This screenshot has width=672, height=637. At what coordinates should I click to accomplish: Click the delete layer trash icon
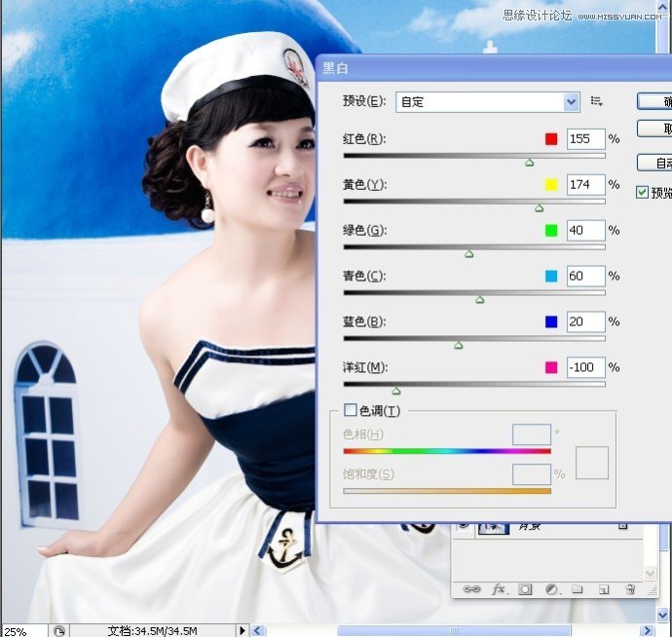point(630,589)
